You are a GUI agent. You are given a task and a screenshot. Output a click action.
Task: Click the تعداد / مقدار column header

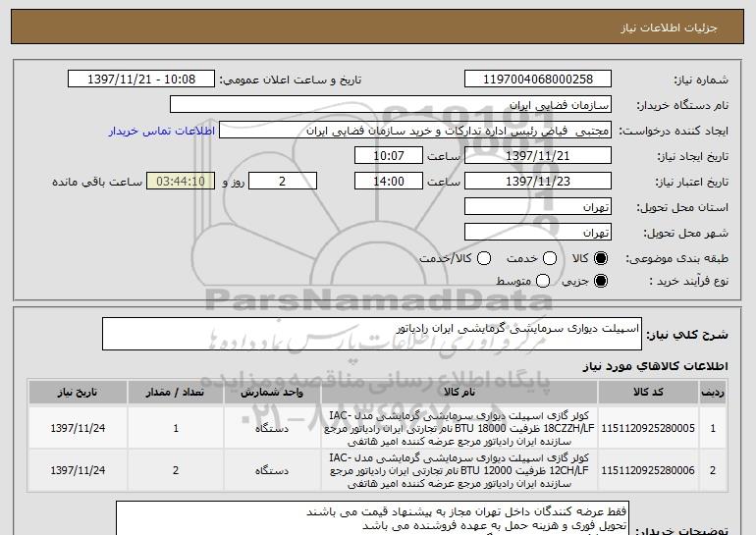176,393
